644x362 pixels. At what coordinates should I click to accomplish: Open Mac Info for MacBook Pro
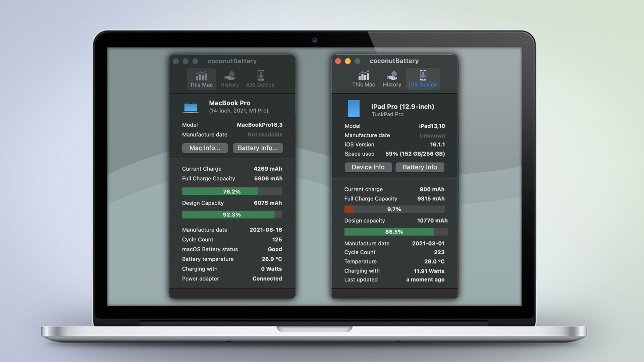[x=204, y=148]
